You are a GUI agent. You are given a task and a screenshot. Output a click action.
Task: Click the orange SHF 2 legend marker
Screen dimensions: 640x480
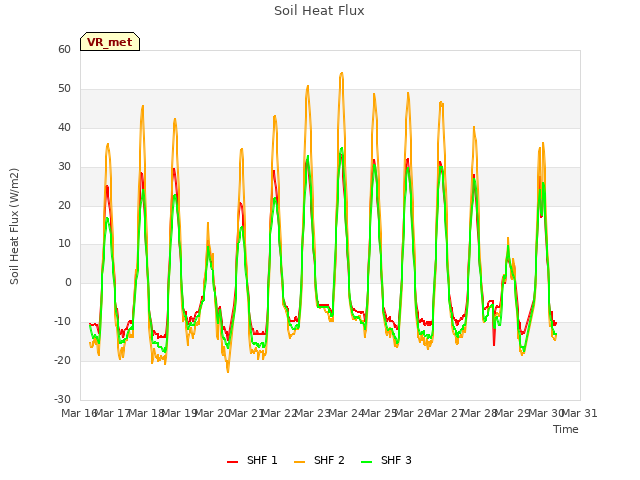click(x=299, y=462)
